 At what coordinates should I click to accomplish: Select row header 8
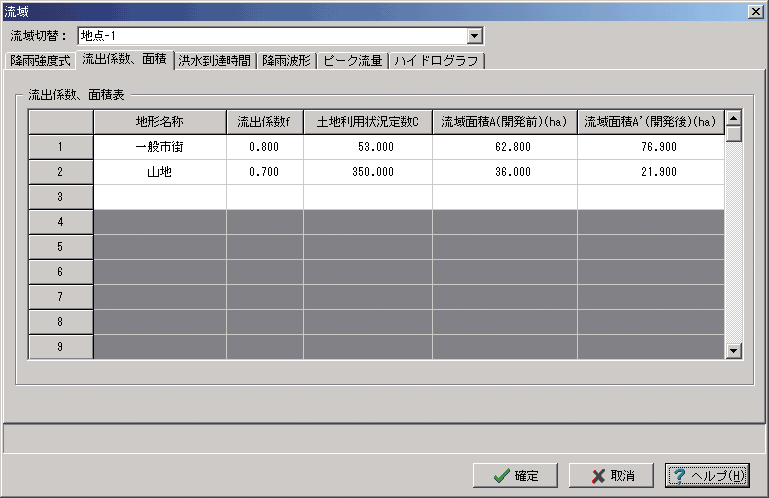[61, 322]
